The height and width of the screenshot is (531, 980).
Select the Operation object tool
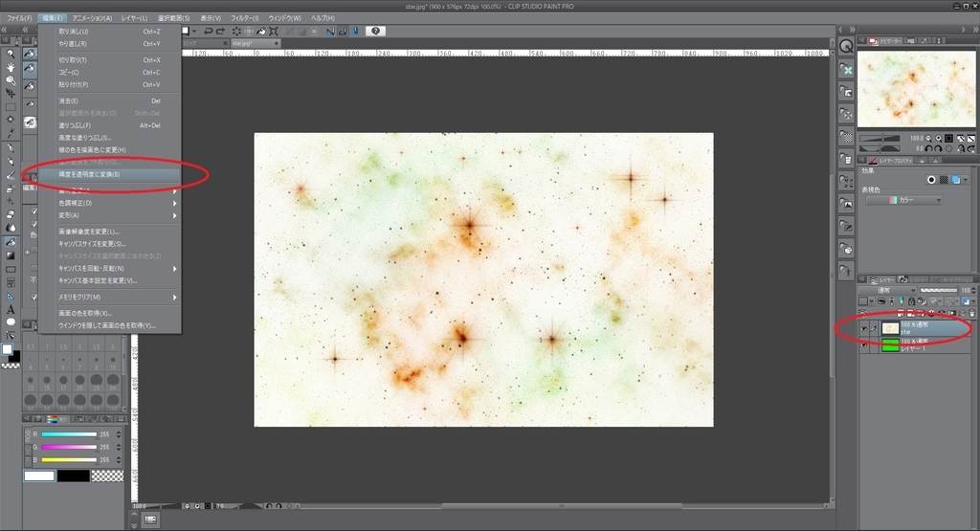[x=11, y=80]
